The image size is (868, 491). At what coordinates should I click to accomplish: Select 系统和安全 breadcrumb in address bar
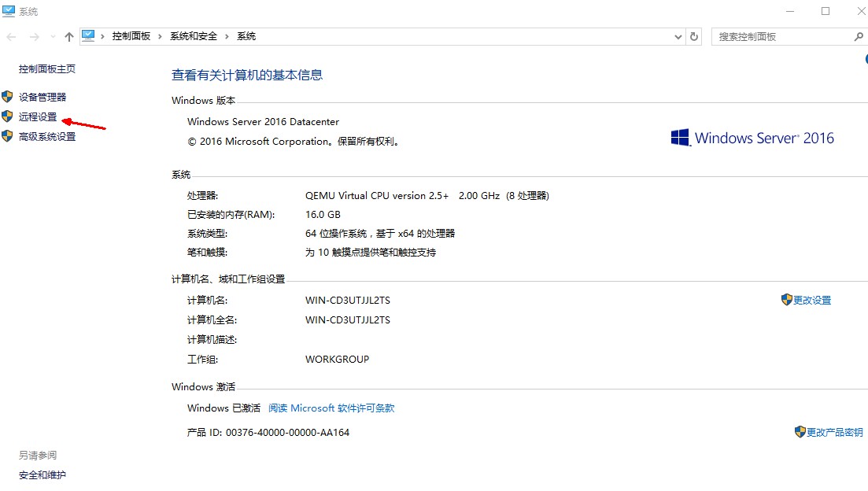(x=194, y=36)
